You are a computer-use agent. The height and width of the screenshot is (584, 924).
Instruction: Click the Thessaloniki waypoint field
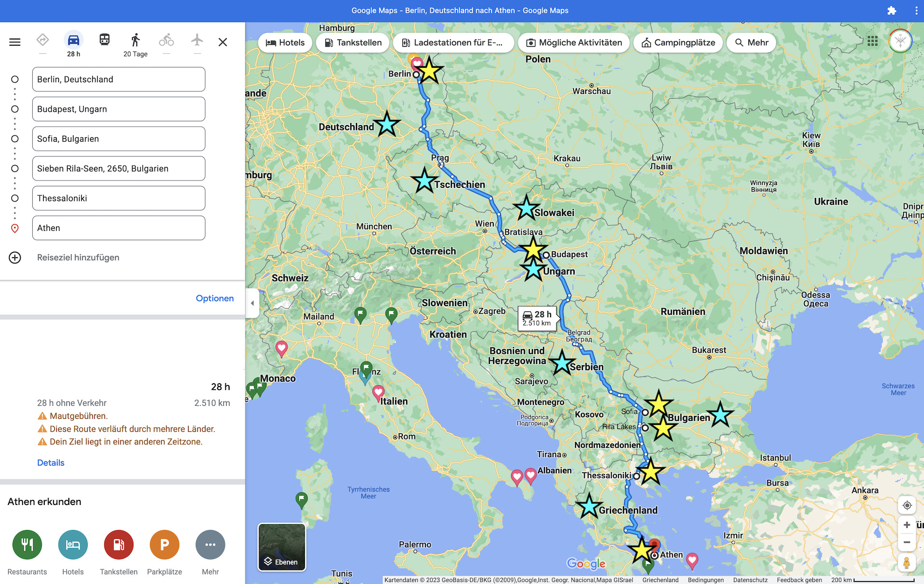click(x=119, y=198)
